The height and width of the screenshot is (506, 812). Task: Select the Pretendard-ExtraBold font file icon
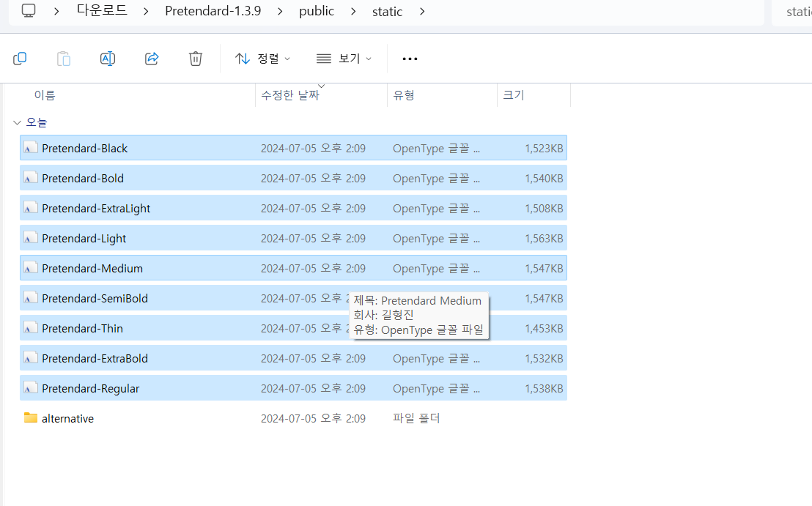[31, 358]
